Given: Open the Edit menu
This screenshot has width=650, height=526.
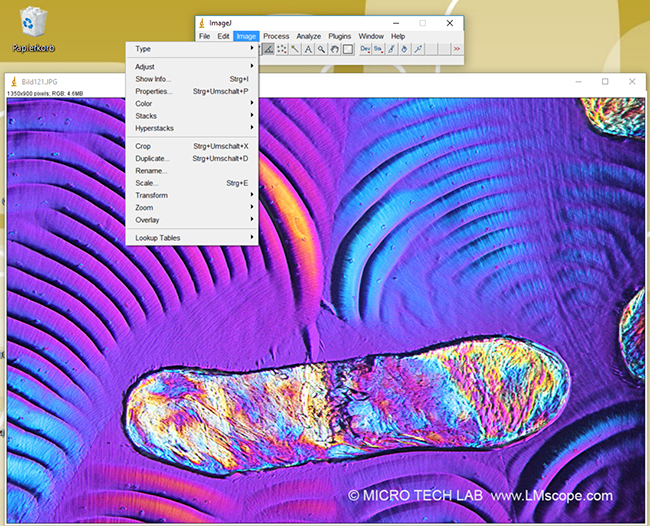Looking at the screenshot, I should pyautogui.click(x=223, y=36).
